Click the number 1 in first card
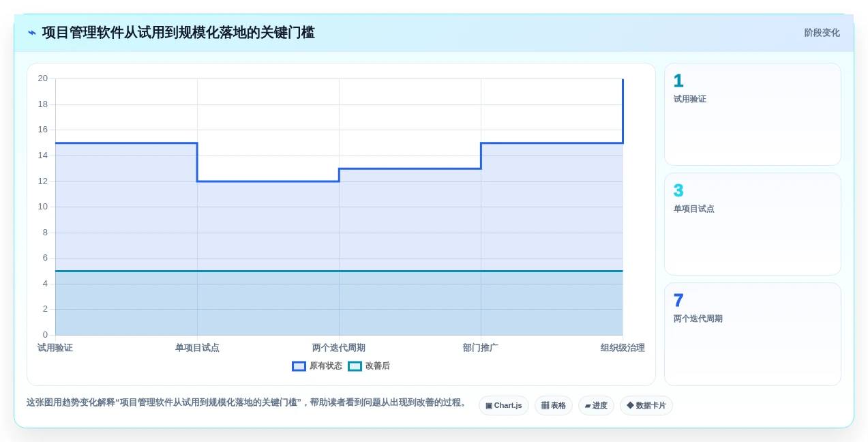Screen dimensions: 868x442 click(x=678, y=81)
